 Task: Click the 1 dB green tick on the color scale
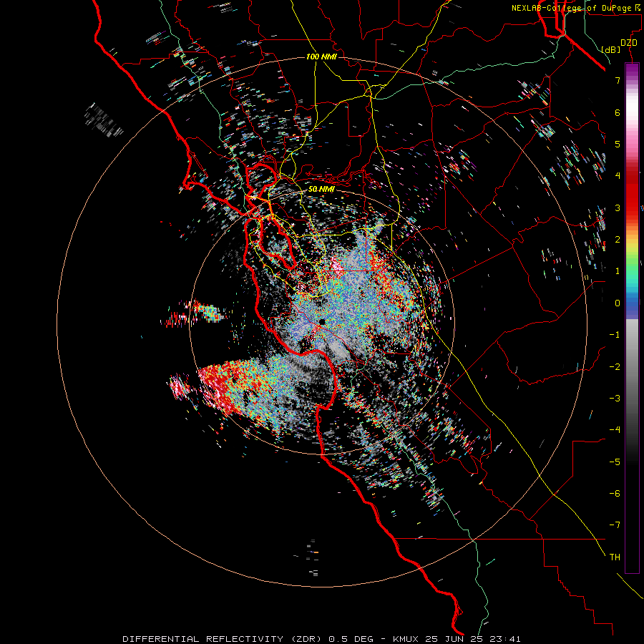point(618,271)
